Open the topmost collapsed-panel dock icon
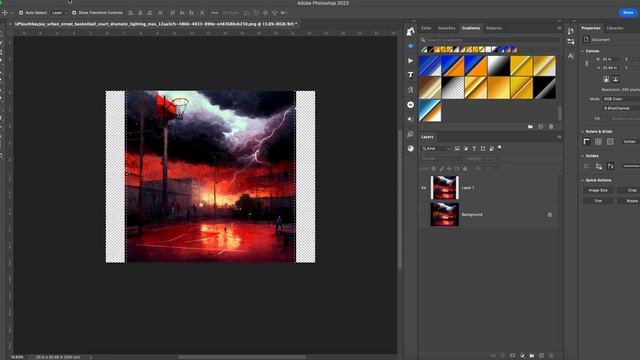 pos(411,31)
